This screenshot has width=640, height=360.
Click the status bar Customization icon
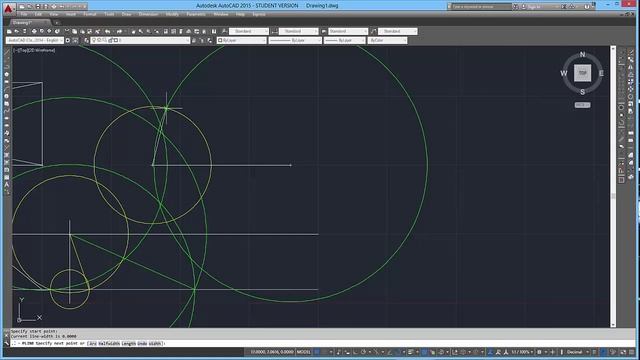[631, 352]
